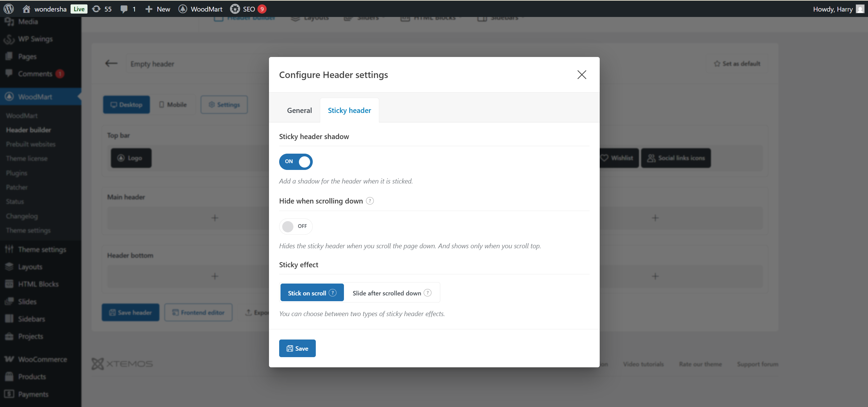Viewport: 868px width, 407px height.
Task: Click the help icon next to Slide after scrolled down
Action: [x=428, y=293]
